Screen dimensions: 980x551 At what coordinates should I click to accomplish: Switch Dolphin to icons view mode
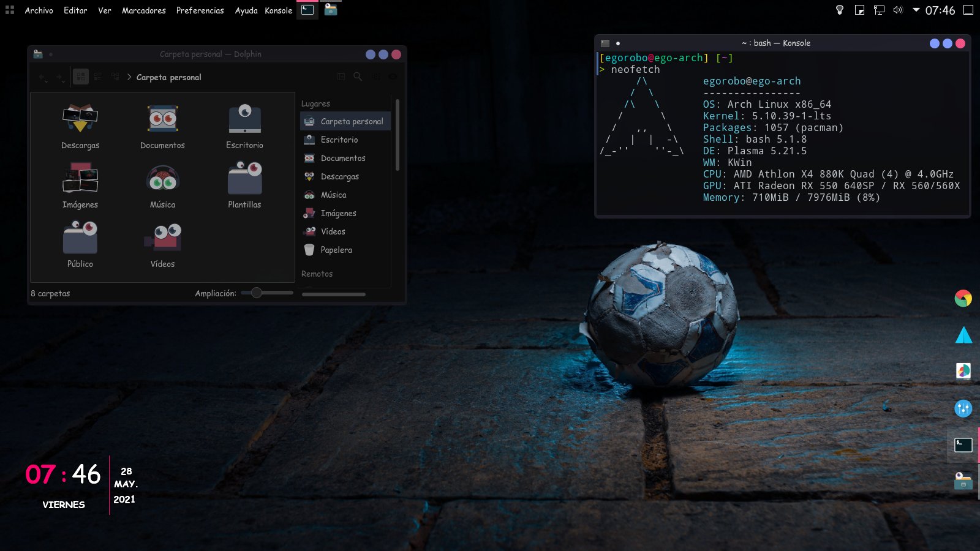pos(80,77)
